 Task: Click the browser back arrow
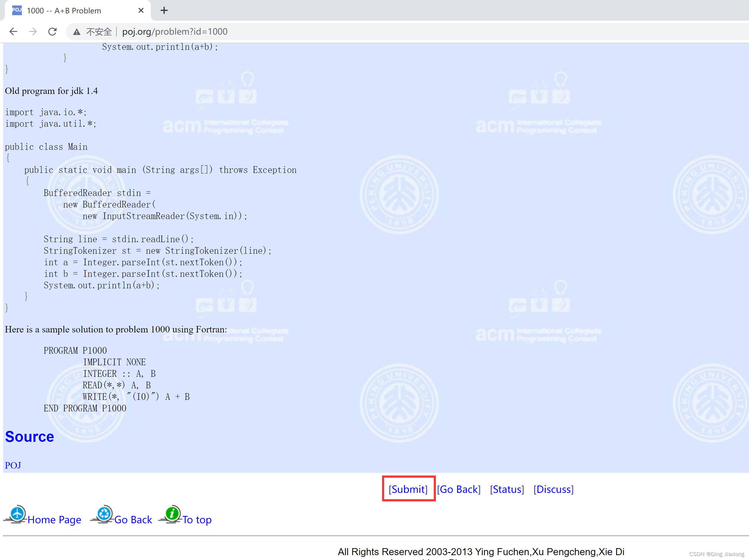13,32
